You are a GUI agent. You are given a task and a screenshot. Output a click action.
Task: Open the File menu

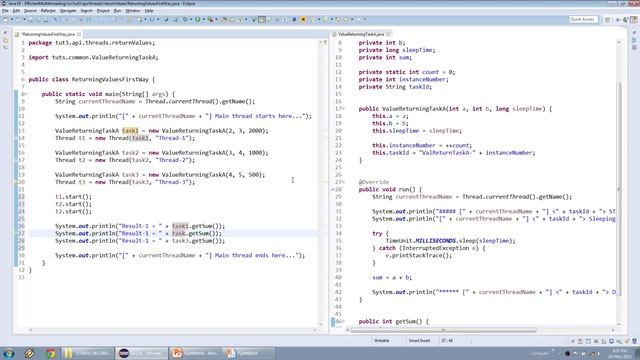click(x=5, y=11)
